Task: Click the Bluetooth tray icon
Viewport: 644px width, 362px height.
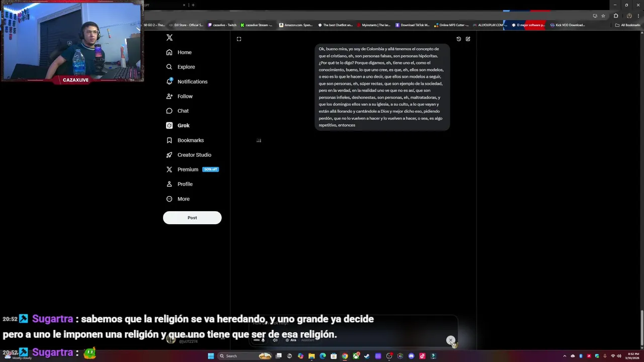Action: pyautogui.click(x=581, y=356)
